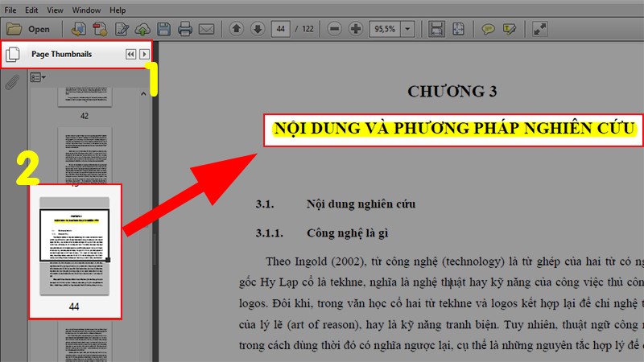Open the View menu
This screenshot has height=362, width=644.
(55, 10)
